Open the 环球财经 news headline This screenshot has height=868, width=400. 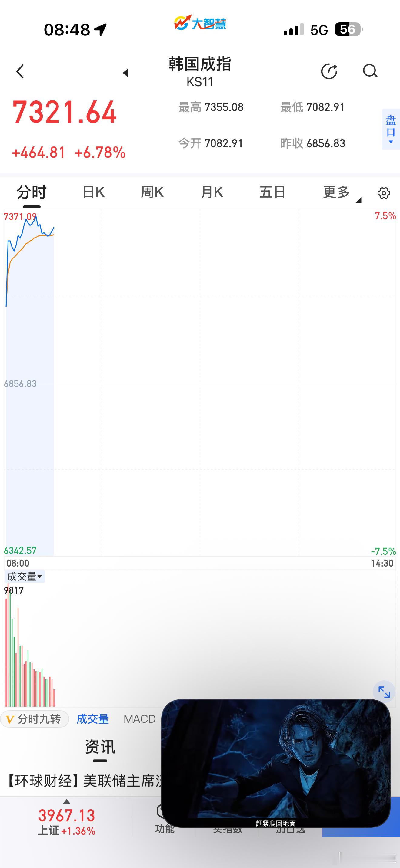pyautogui.click(x=84, y=781)
